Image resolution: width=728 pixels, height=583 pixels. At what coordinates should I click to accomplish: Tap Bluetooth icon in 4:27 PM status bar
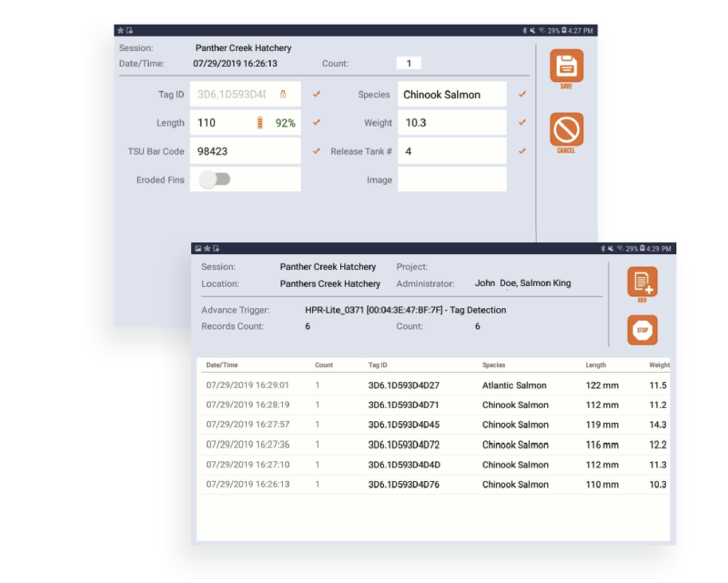(525, 30)
